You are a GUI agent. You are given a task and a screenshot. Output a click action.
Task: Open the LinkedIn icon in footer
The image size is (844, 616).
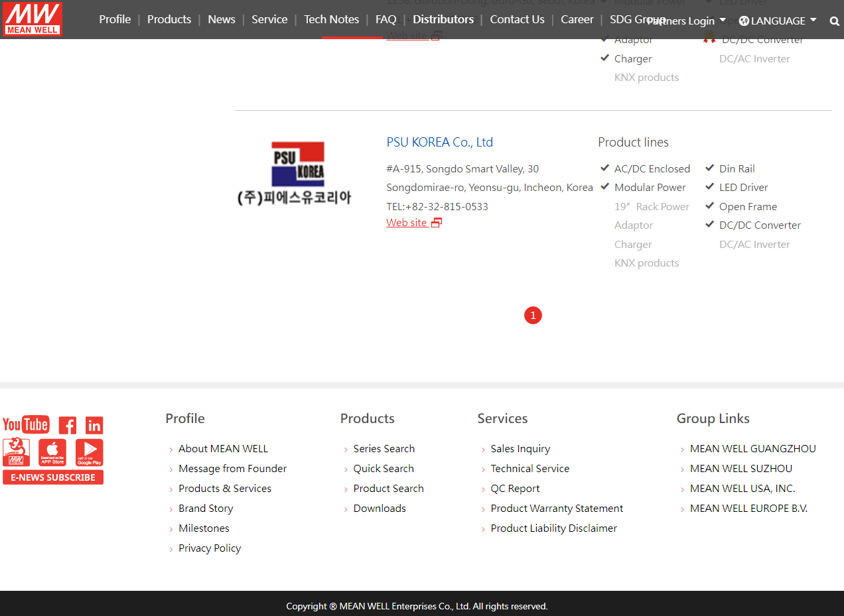coord(94,425)
